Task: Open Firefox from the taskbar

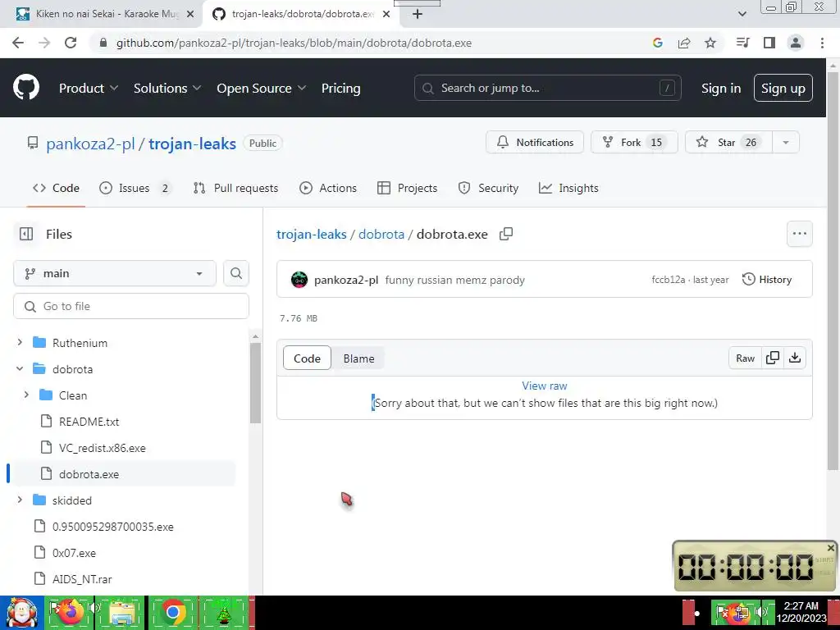Action: (71, 612)
